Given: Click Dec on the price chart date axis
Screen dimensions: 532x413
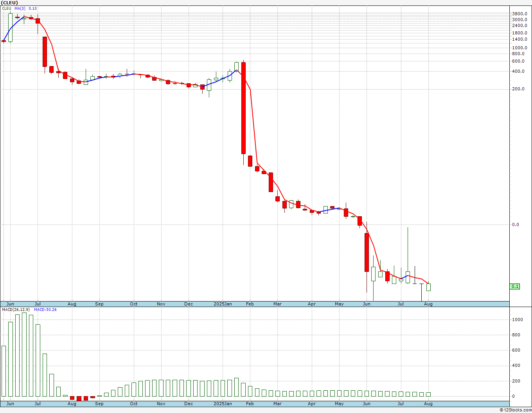Looking at the screenshot, I should [x=189, y=304].
